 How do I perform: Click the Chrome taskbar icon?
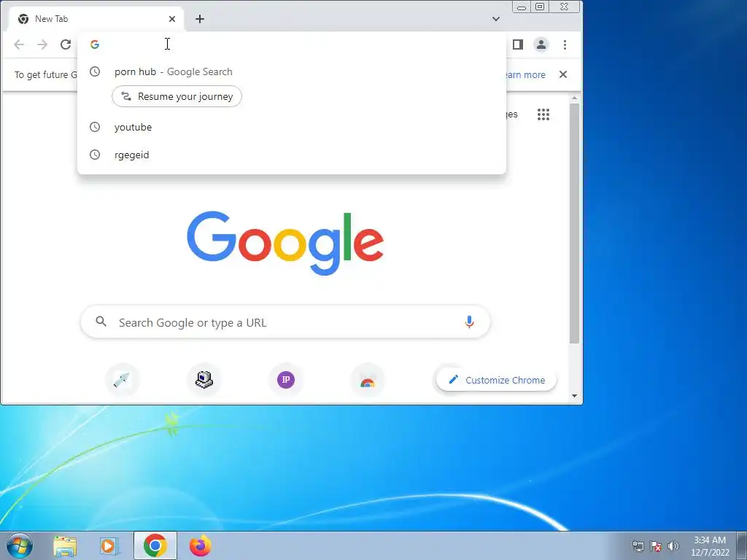[x=155, y=545]
